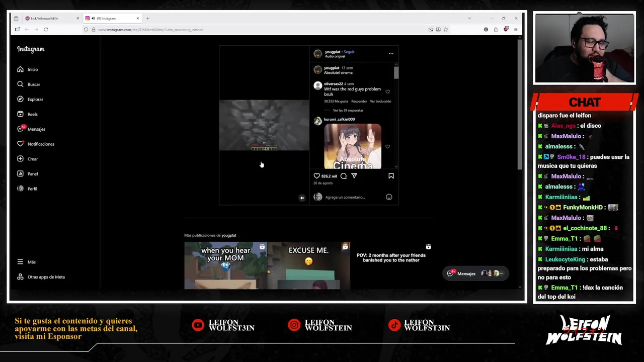The width and height of the screenshot is (644, 362).
Task: Click the site padlock icon
Action: click(93, 30)
